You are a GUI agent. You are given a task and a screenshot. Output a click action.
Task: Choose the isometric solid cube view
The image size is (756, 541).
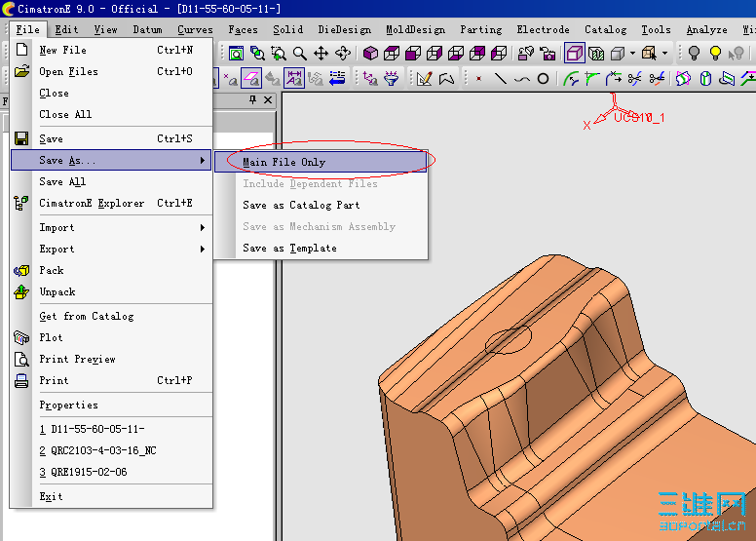coord(370,53)
